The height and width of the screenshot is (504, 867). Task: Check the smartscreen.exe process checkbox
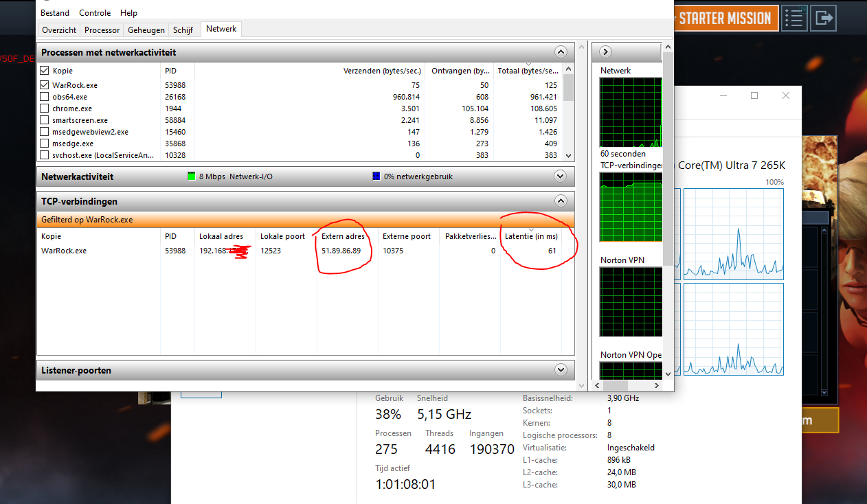[x=45, y=120]
